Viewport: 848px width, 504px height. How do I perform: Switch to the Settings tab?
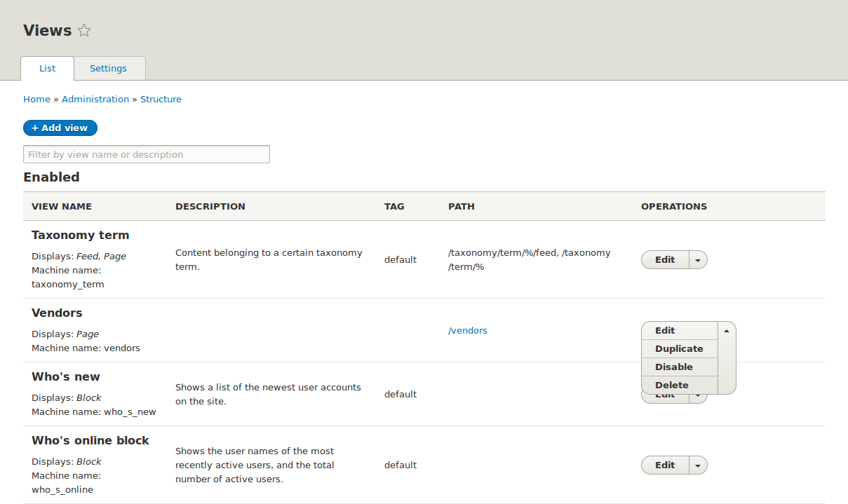(108, 68)
